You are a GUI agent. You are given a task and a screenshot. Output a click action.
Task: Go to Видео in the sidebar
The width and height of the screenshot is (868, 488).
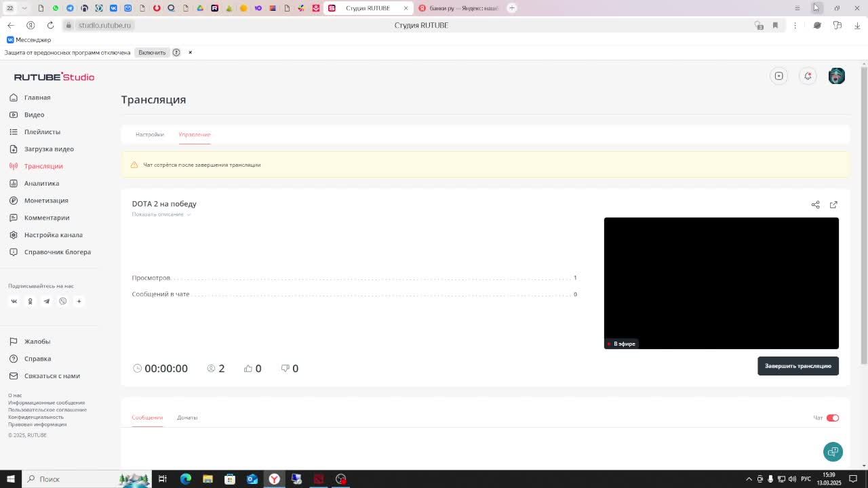pyautogui.click(x=27, y=115)
